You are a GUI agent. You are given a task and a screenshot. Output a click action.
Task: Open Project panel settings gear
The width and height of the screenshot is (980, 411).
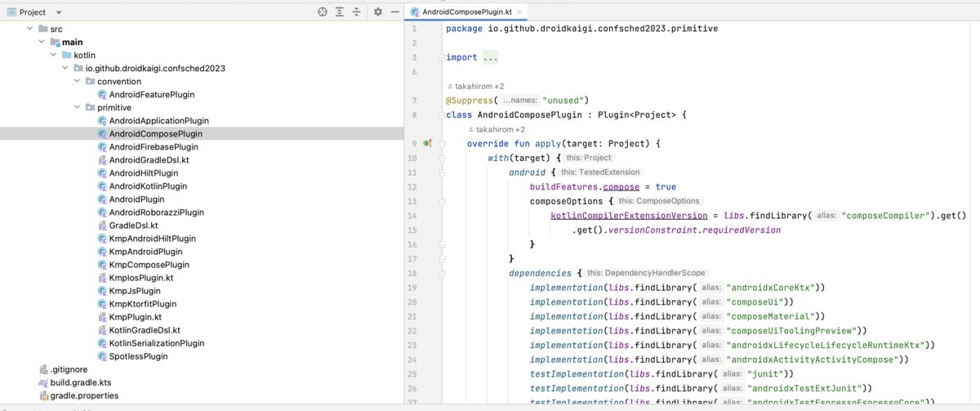378,12
